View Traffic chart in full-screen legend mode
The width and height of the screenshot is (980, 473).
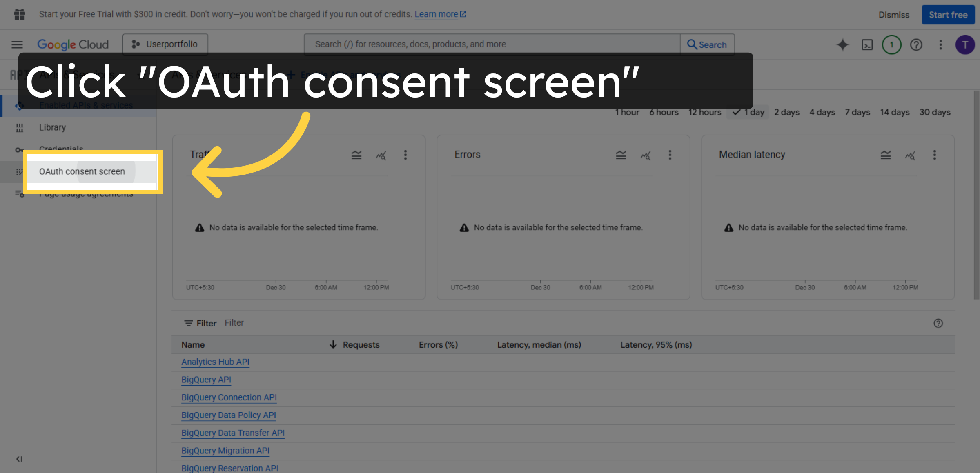(356, 155)
